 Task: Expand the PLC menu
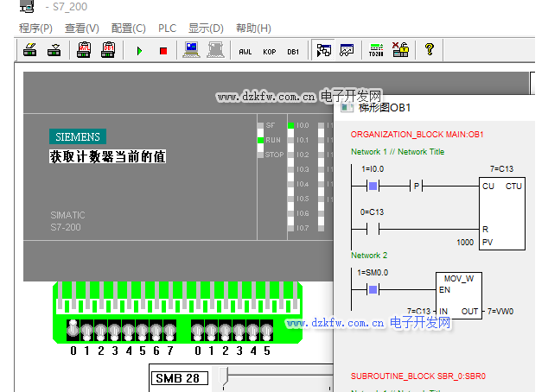point(167,28)
